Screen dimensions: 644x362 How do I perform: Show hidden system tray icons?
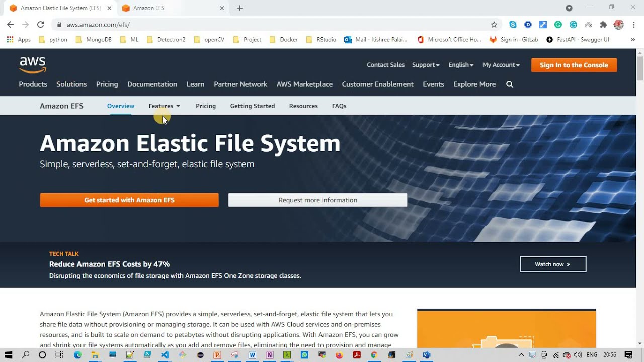pos(521,355)
